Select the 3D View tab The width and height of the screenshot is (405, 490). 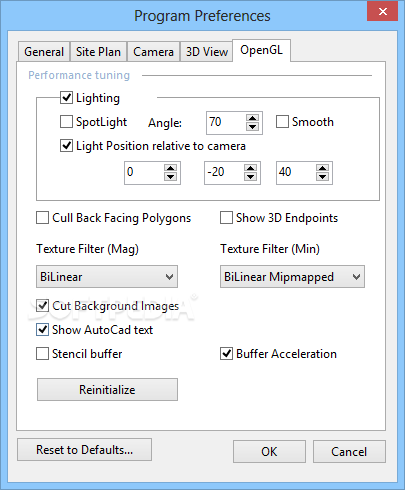[207, 52]
